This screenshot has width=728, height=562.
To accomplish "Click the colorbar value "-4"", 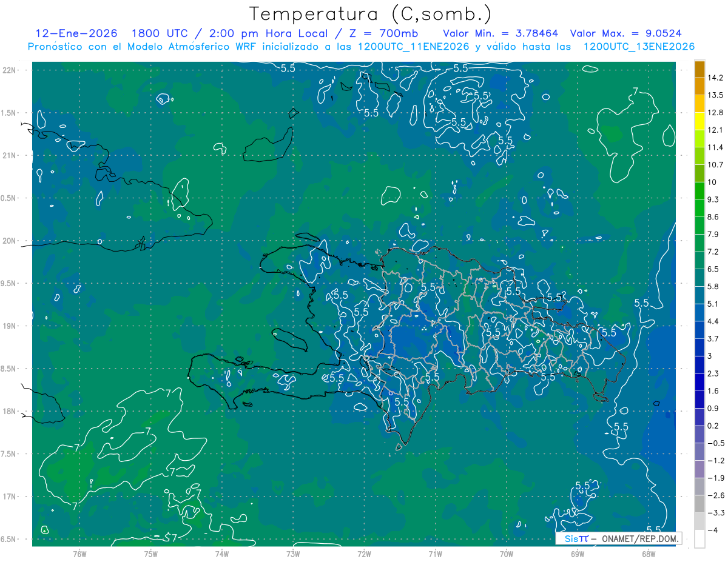I will pos(712,530).
